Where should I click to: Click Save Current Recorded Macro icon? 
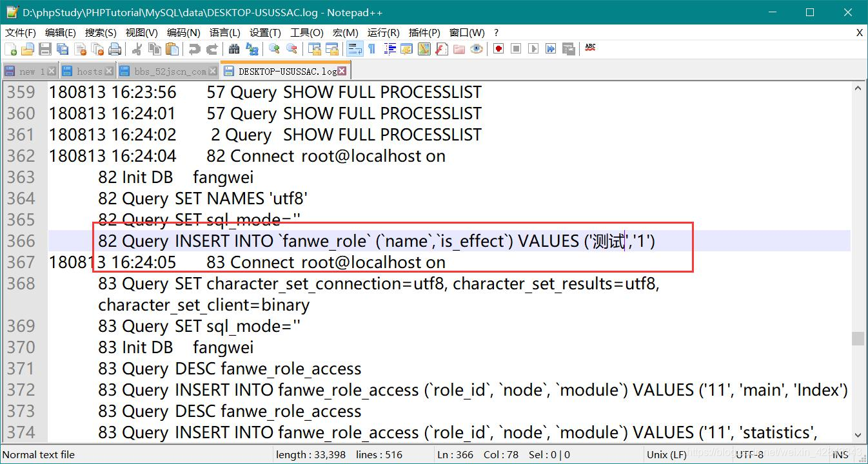[568, 49]
